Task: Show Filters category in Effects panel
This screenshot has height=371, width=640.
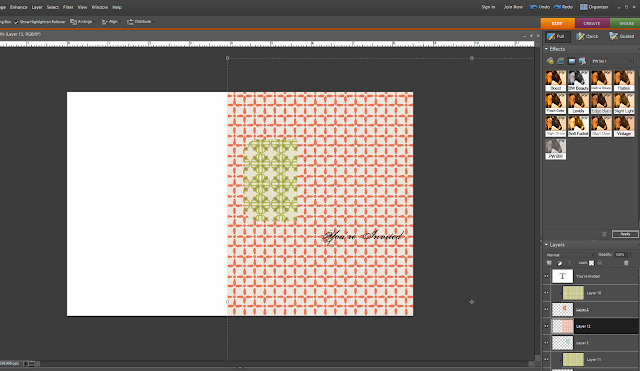Action: tap(550, 61)
